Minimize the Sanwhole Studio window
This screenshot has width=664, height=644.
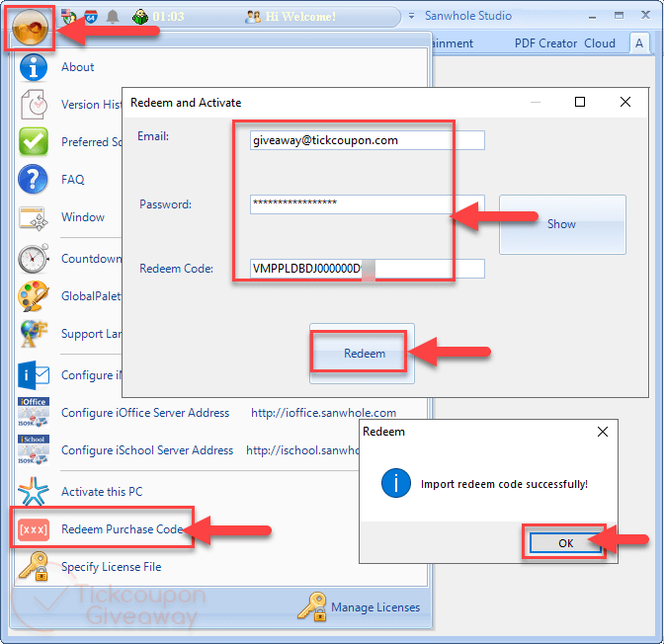click(x=593, y=17)
